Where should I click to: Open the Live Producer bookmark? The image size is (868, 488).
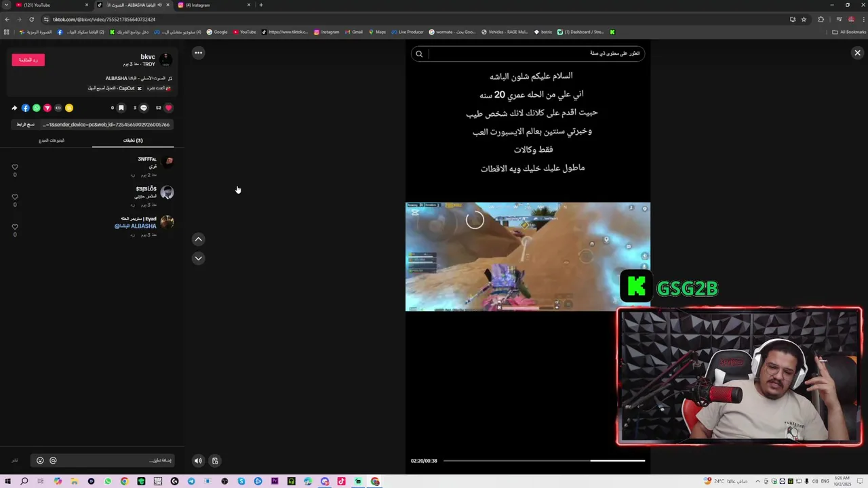(408, 32)
